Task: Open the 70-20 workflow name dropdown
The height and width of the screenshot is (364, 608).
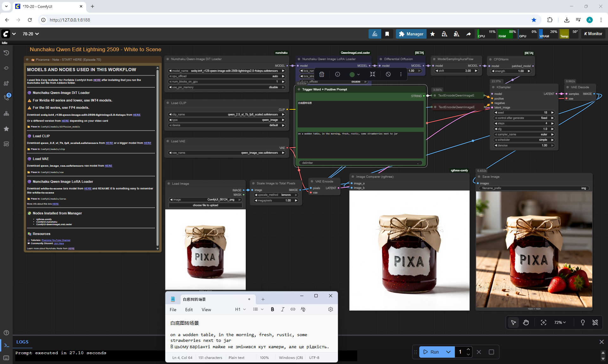Action: pyautogui.click(x=31, y=34)
